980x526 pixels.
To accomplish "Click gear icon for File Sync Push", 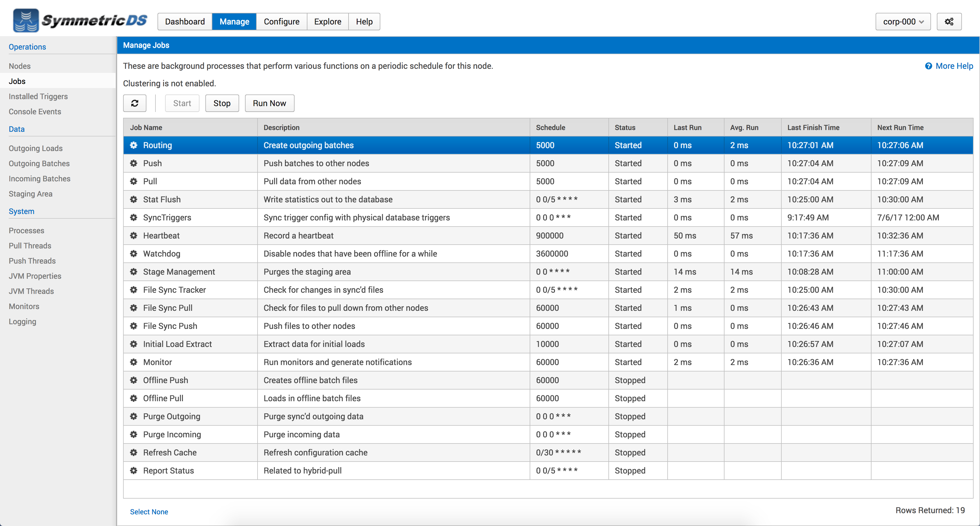I will point(134,326).
